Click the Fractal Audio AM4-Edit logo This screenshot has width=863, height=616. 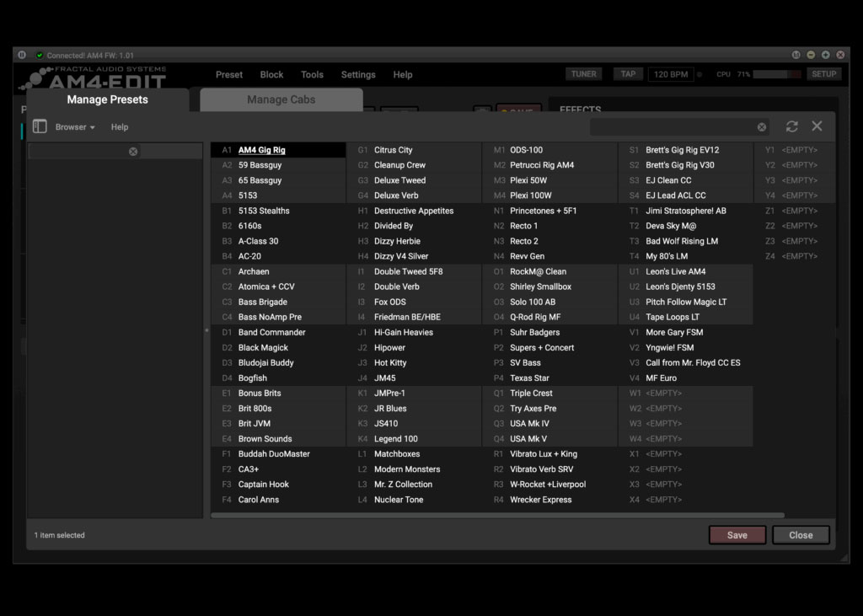[x=94, y=78]
